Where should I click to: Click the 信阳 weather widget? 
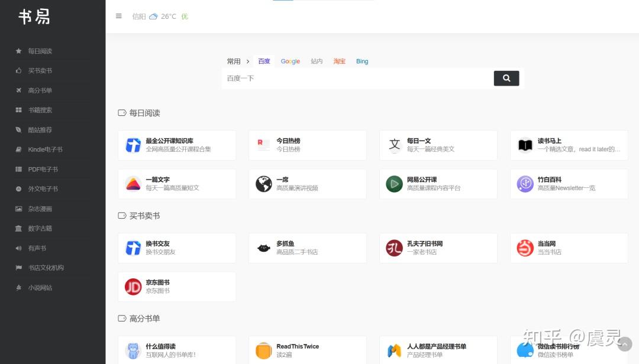160,17
